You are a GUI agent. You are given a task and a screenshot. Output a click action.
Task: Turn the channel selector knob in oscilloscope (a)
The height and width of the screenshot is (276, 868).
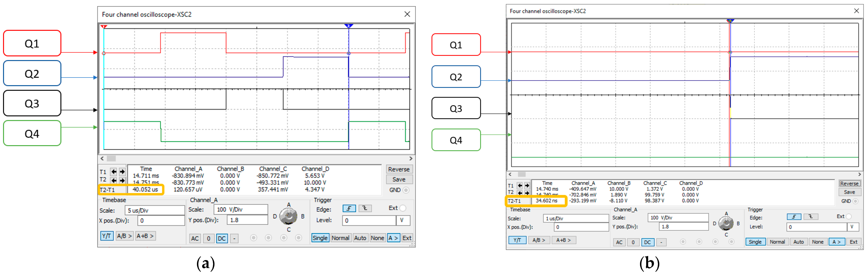pos(288,216)
